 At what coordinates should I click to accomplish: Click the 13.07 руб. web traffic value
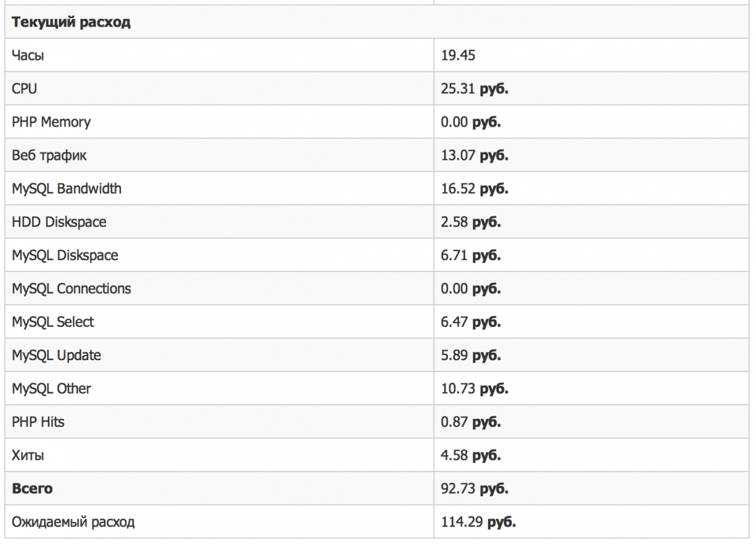pyautogui.click(x=474, y=156)
